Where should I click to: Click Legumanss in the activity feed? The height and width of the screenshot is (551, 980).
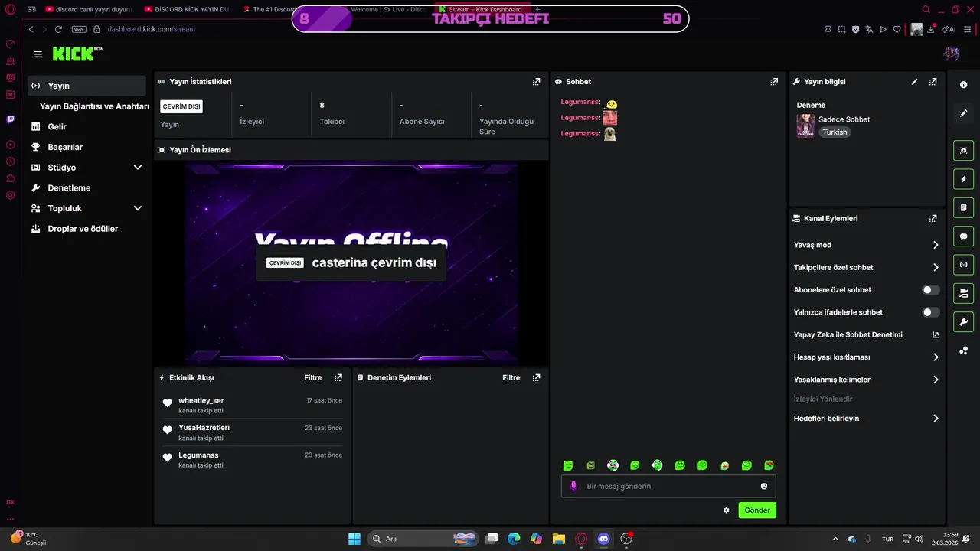[x=198, y=455]
